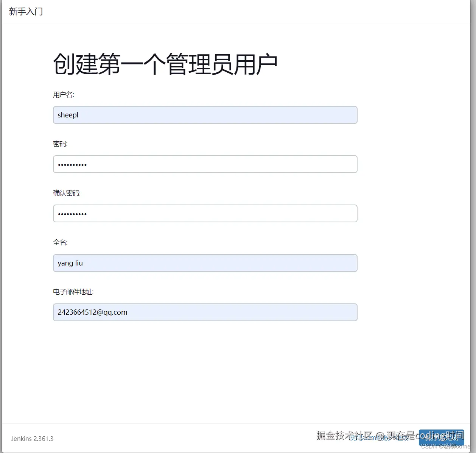Click the 用户名 field label
The height and width of the screenshot is (453, 476).
point(63,94)
